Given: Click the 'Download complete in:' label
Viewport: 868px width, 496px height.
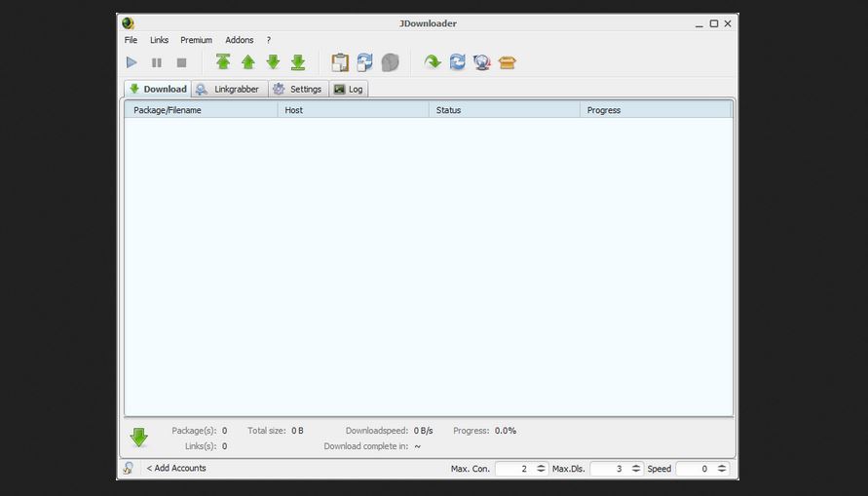Looking at the screenshot, I should (366, 445).
